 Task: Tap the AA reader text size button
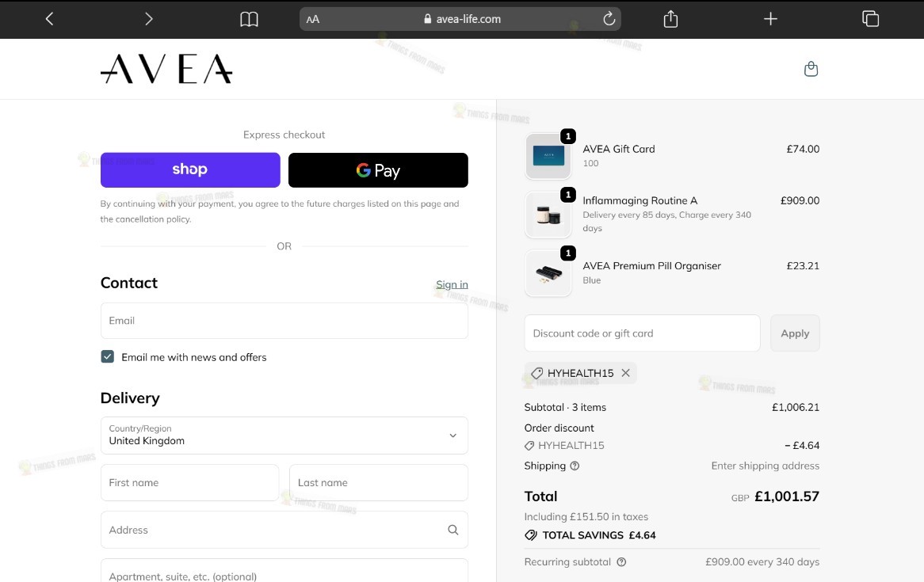[x=313, y=20]
